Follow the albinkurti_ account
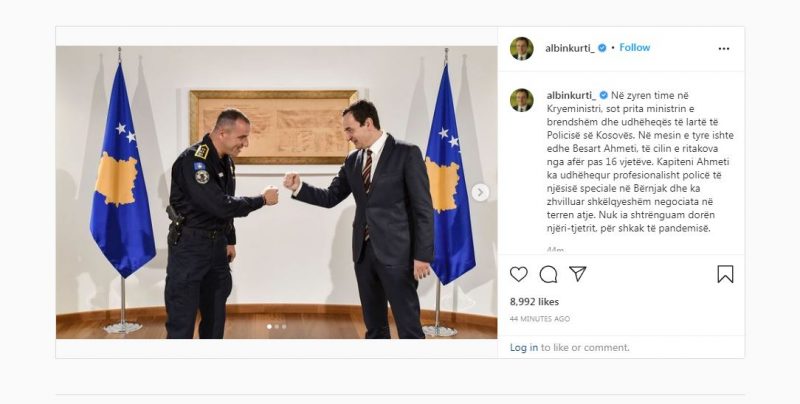Screen dimensions: 800x404 (x=635, y=47)
